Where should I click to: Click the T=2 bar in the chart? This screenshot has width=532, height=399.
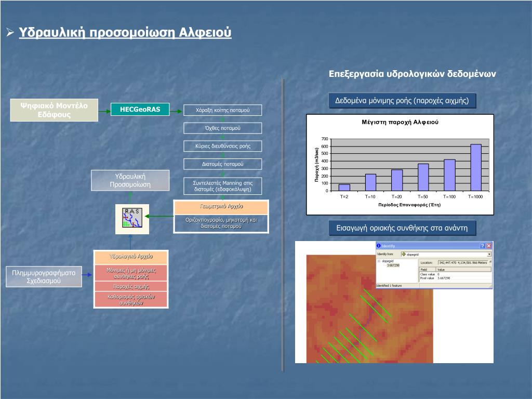tap(344, 187)
